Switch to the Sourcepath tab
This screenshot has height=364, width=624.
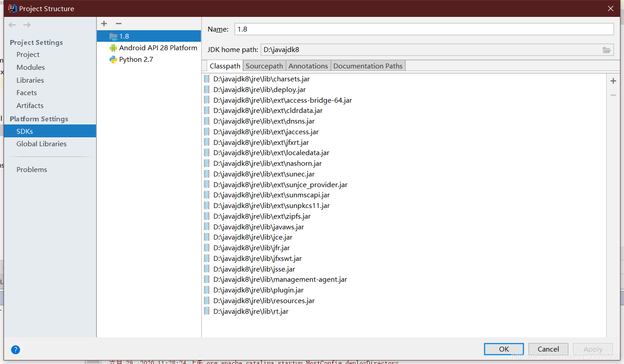[x=264, y=66]
